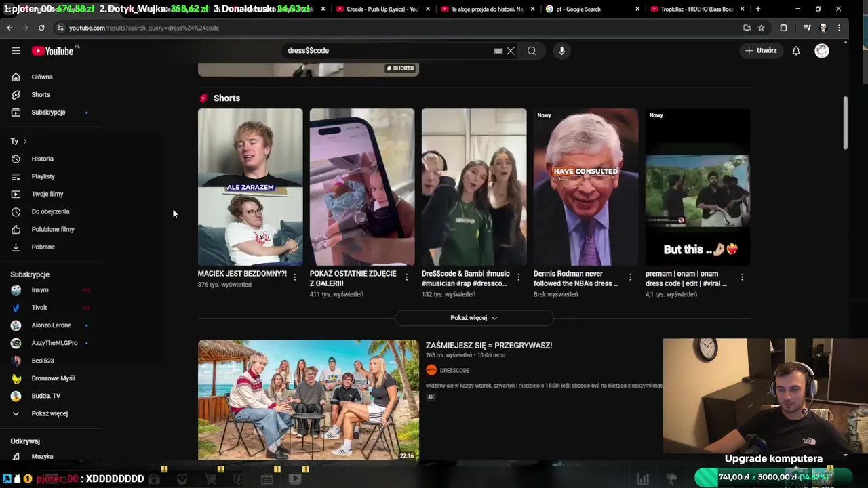The image size is (868, 488).
Task: Click the magnifier search button
Action: 532,51
